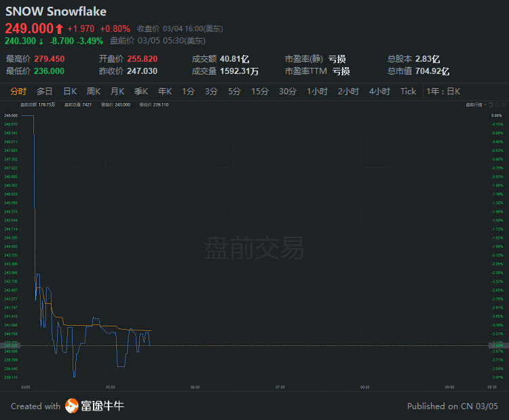The width and height of the screenshot is (509, 420).
Task: Click the 09:30 time axis label
Action: click(492, 387)
